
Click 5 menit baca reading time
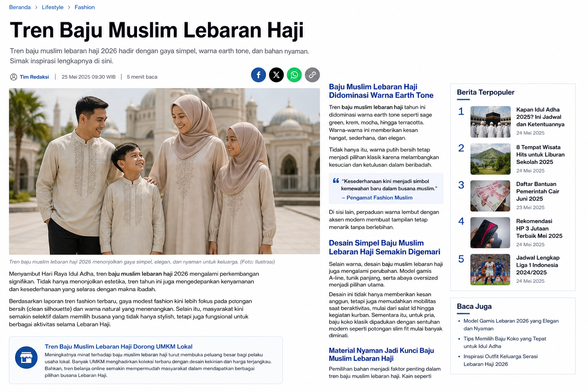click(x=142, y=77)
